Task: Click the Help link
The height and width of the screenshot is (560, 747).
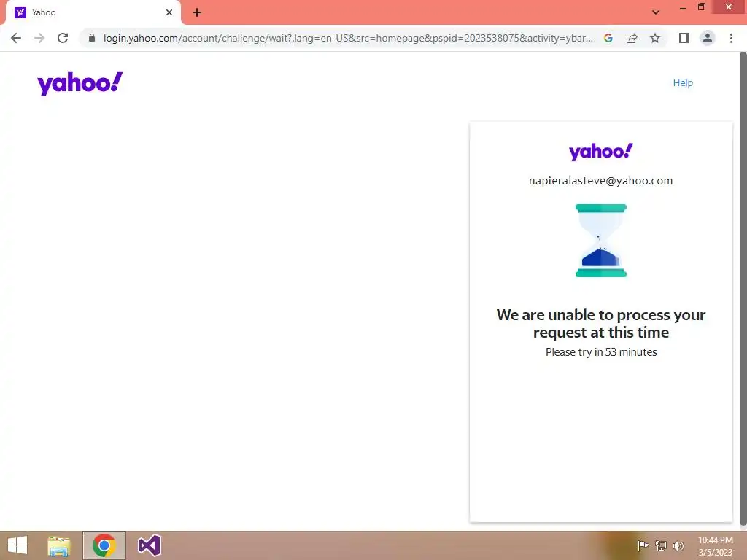Action: [683, 83]
